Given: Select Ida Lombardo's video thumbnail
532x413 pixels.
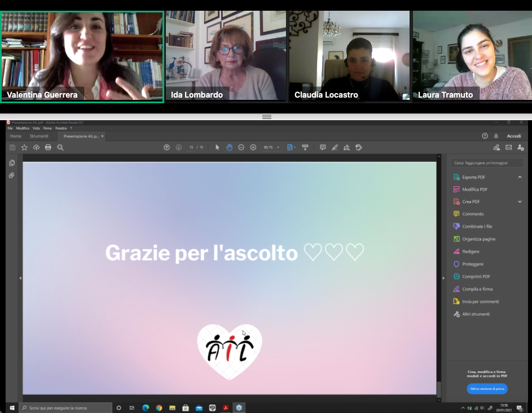Looking at the screenshot, I should point(226,55).
